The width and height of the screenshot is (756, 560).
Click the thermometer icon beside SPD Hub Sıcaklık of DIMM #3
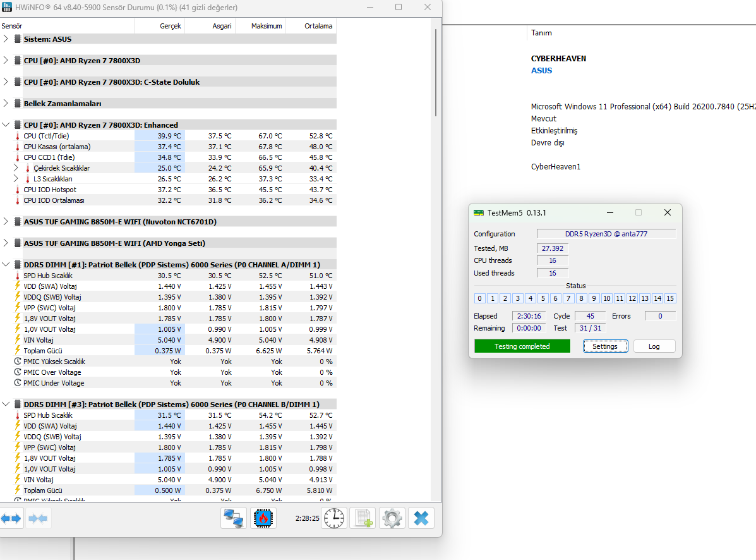pos(18,415)
